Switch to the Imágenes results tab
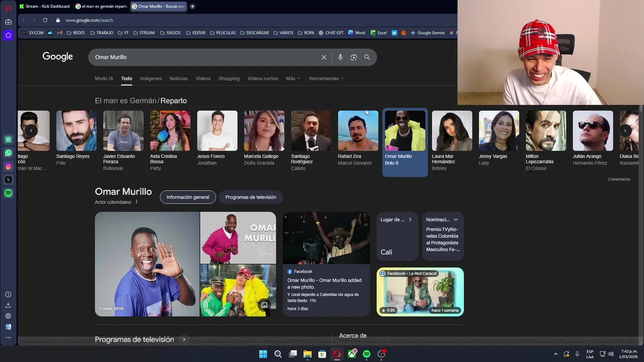Image resolution: width=644 pixels, height=362 pixels. (x=151, y=78)
